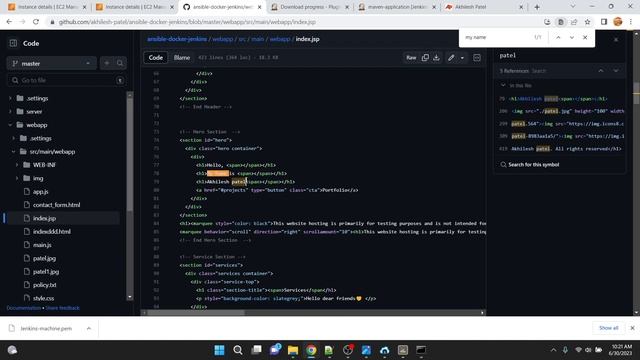Download the raw file icon
The height and width of the screenshot is (360, 640).
point(436,58)
